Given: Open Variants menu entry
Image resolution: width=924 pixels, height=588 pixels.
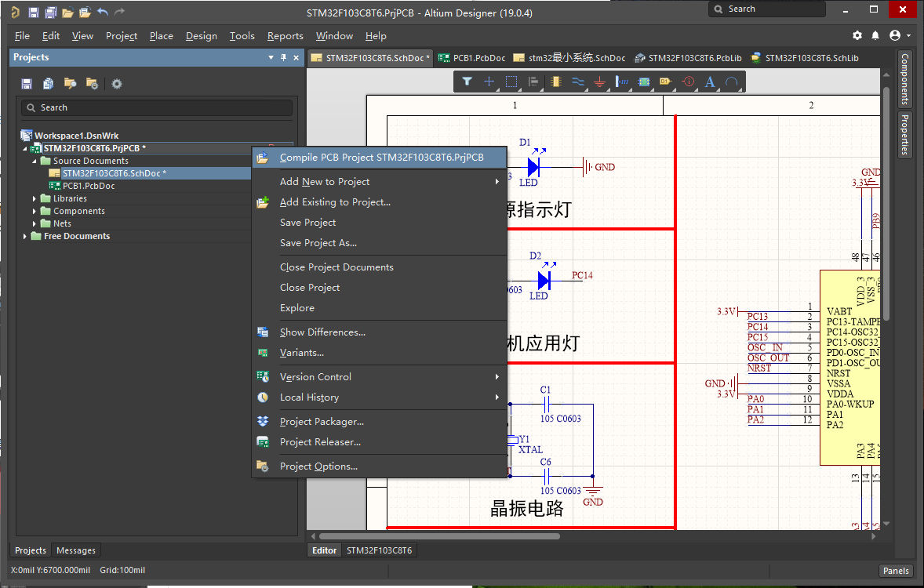Looking at the screenshot, I should (x=380, y=352).
